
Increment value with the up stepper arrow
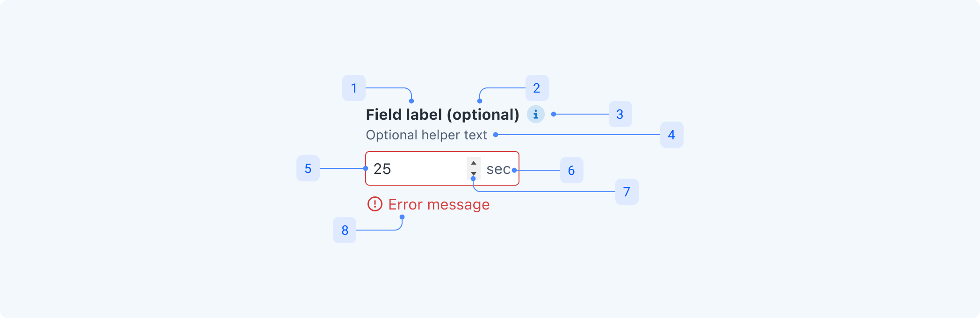(x=474, y=163)
